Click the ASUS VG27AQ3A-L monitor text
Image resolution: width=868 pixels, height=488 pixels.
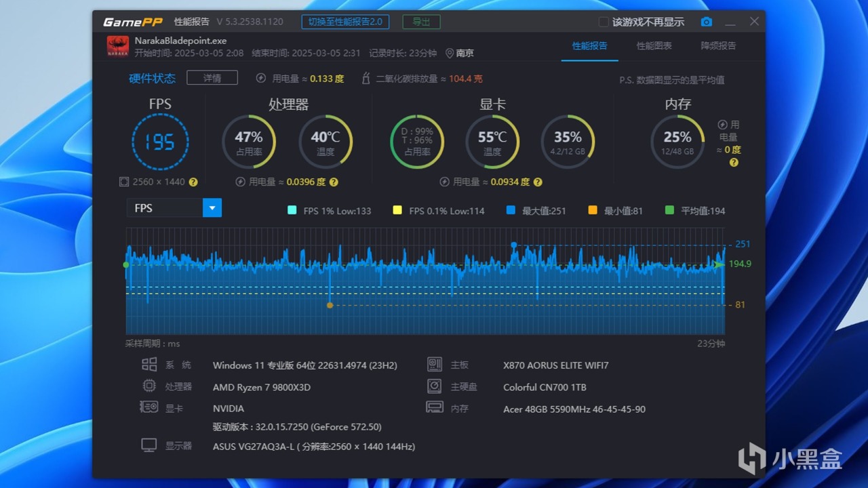(314, 447)
